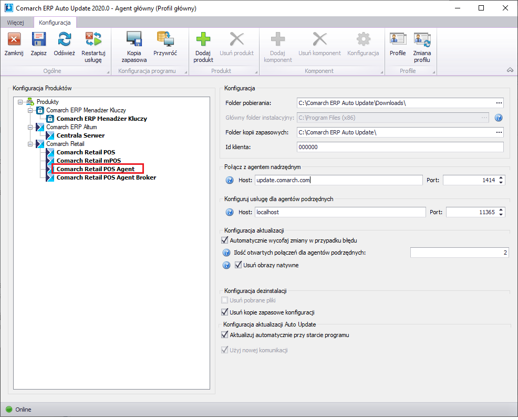
Task: Click Restartuj usługę ribbon icon
Action: pyautogui.click(x=94, y=39)
